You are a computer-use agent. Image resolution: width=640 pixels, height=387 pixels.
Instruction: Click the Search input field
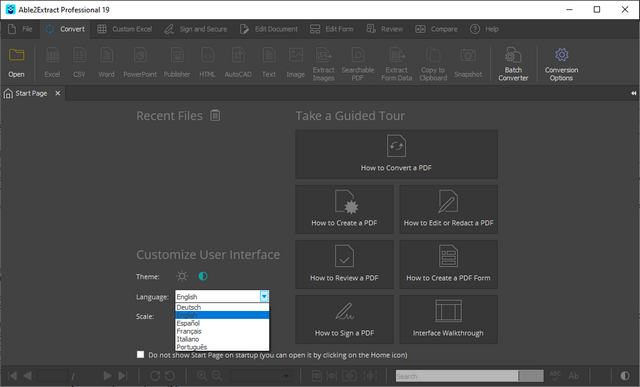click(457, 376)
